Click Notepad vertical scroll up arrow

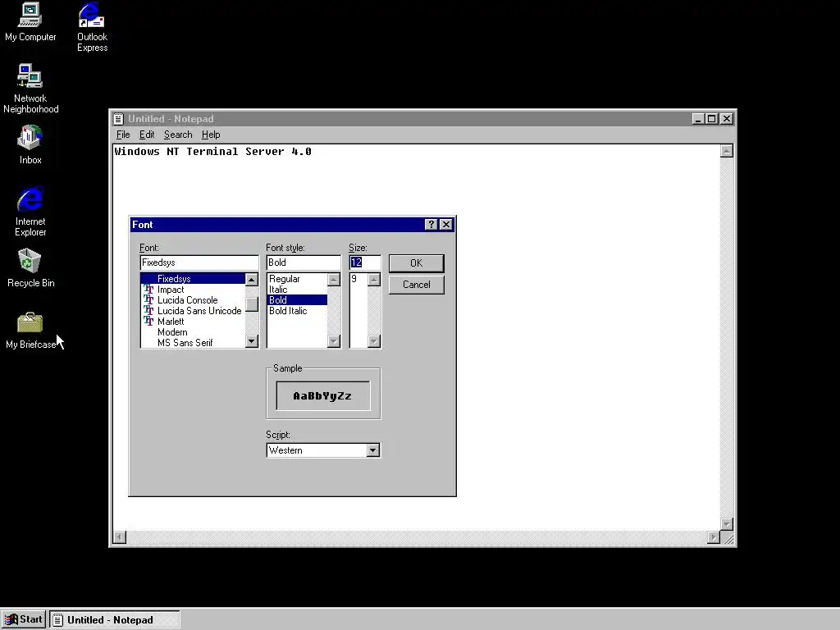click(x=727, y=151)
